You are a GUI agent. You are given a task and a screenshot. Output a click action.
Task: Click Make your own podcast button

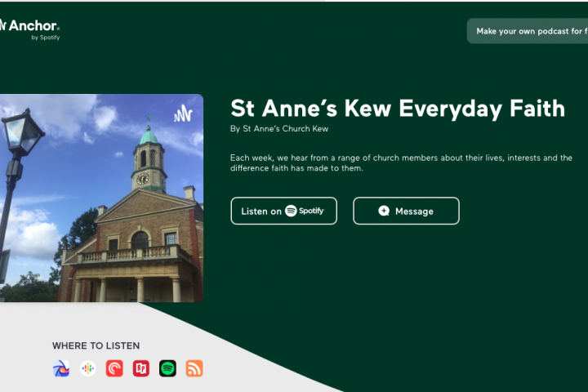pos(528,31)
